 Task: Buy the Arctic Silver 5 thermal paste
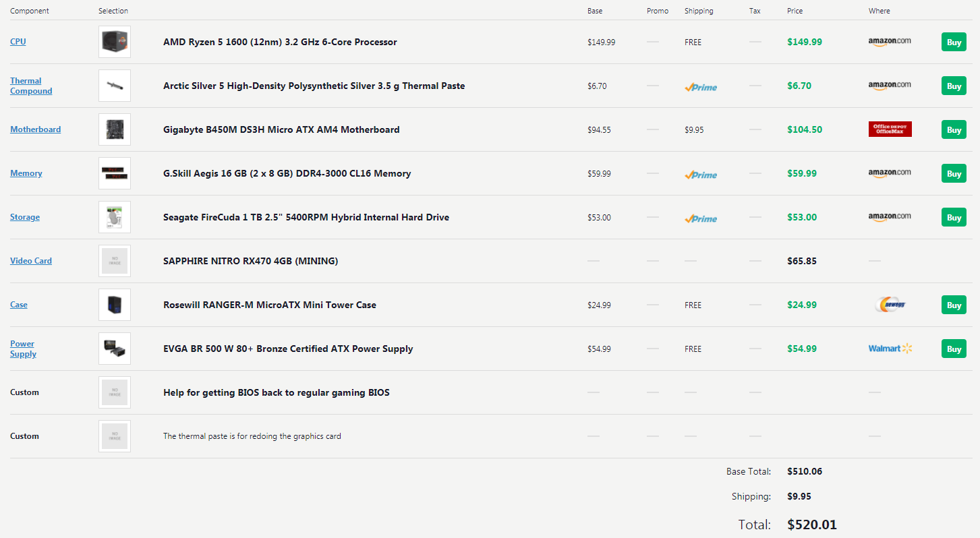[x=954, y=86]
